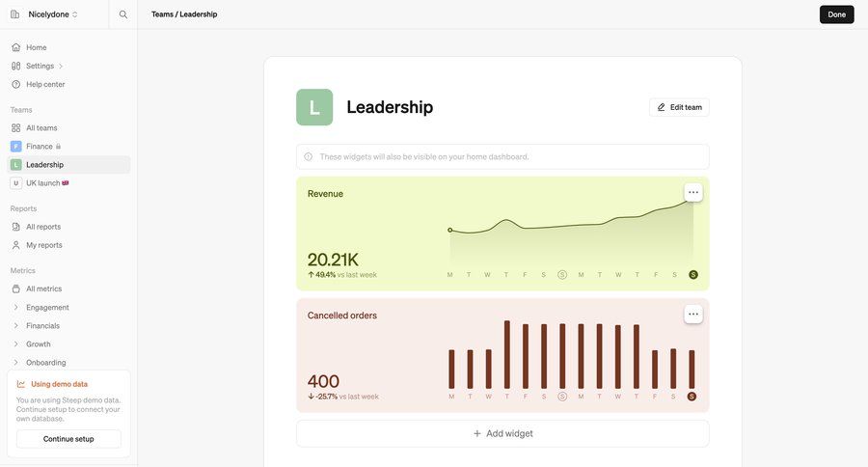Image resolution: width=868 pixels, height=467 pixels.
Task: Click the 400 cancelled orders value
Action: coord(323,381)
